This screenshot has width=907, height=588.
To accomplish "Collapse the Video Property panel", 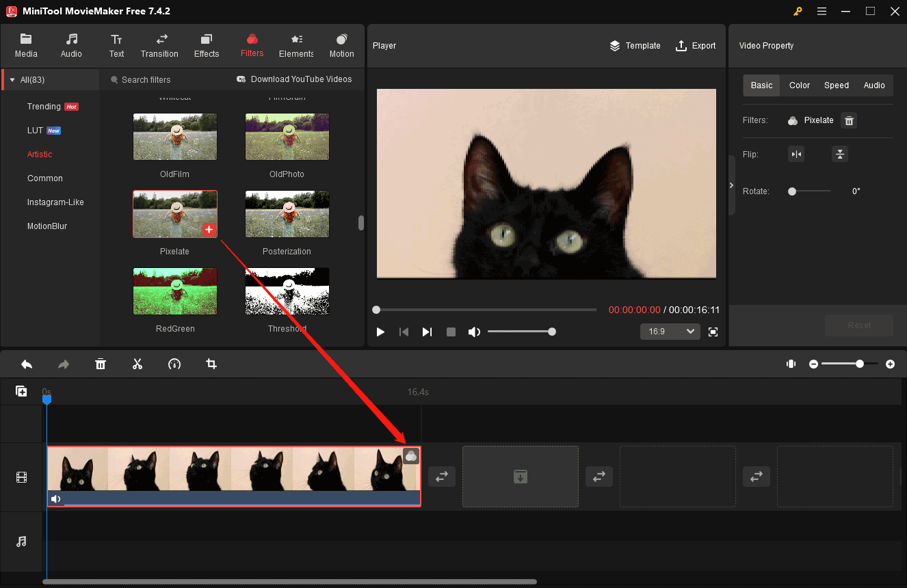I will pyautogui.click(x=732, y=185).
